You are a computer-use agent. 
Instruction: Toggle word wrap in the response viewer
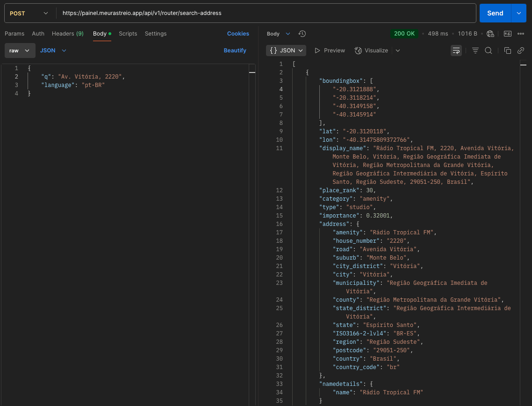click(456, 51)
